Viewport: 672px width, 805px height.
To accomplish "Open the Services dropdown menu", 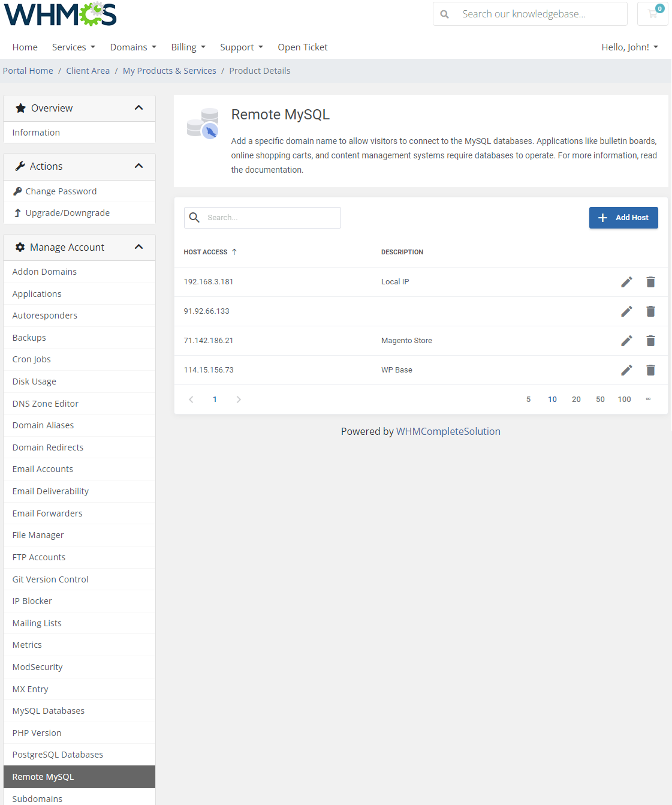I will 74,47.
